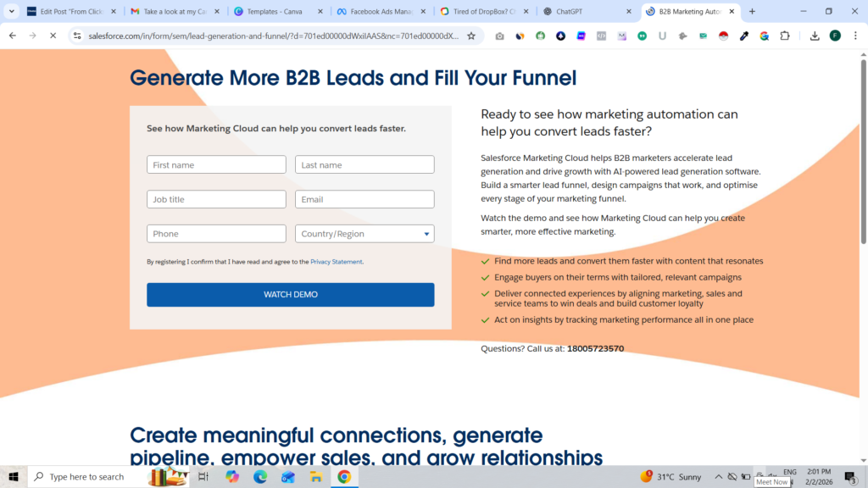Open the new tab plus button

click(x=752, y=12)
